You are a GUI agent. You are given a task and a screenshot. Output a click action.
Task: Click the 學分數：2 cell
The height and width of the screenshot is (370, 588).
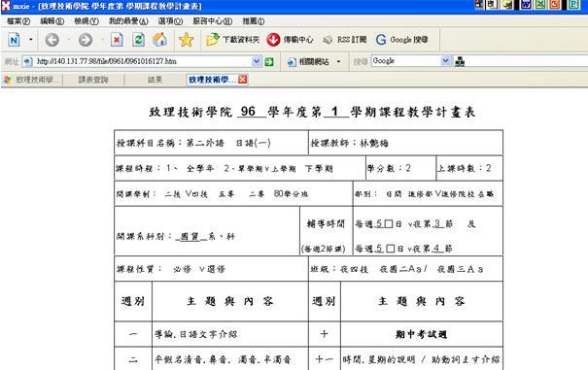coord(400,168)
